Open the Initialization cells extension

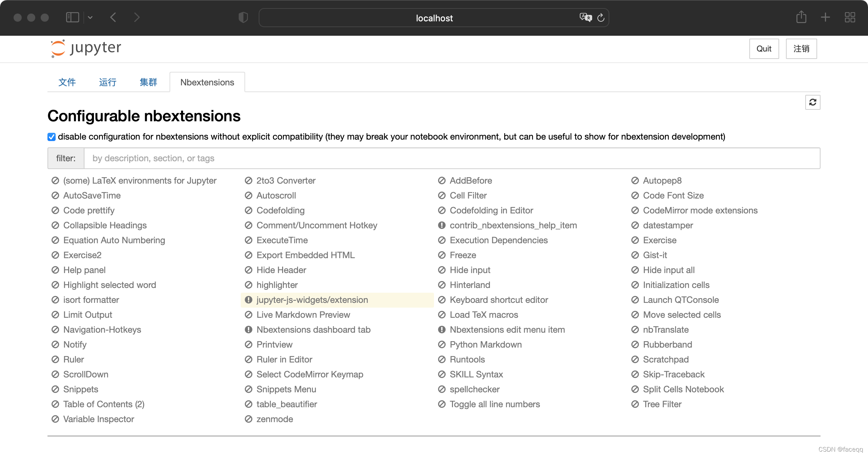[676, 285]
